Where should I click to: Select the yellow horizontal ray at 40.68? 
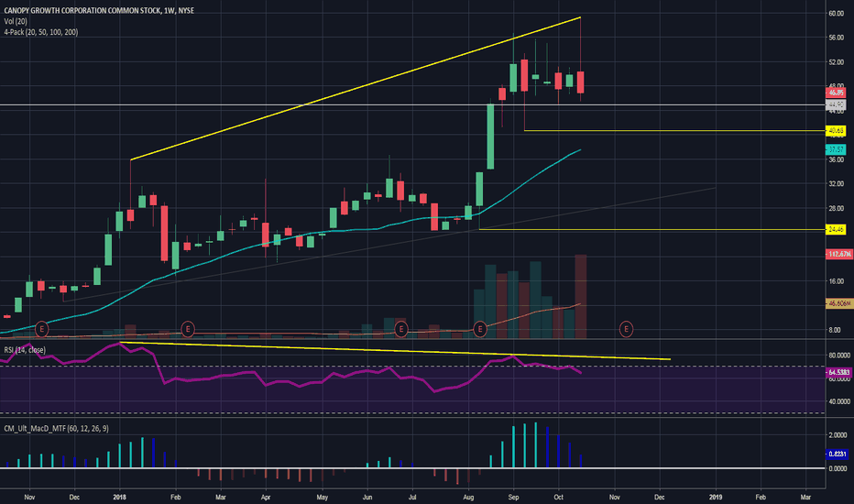click(x=674, y=131)
